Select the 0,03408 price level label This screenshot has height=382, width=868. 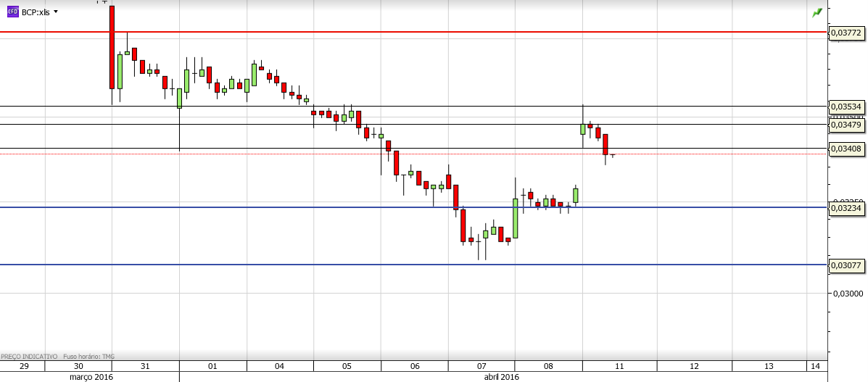pyautogui.click(x=846, y=149)
